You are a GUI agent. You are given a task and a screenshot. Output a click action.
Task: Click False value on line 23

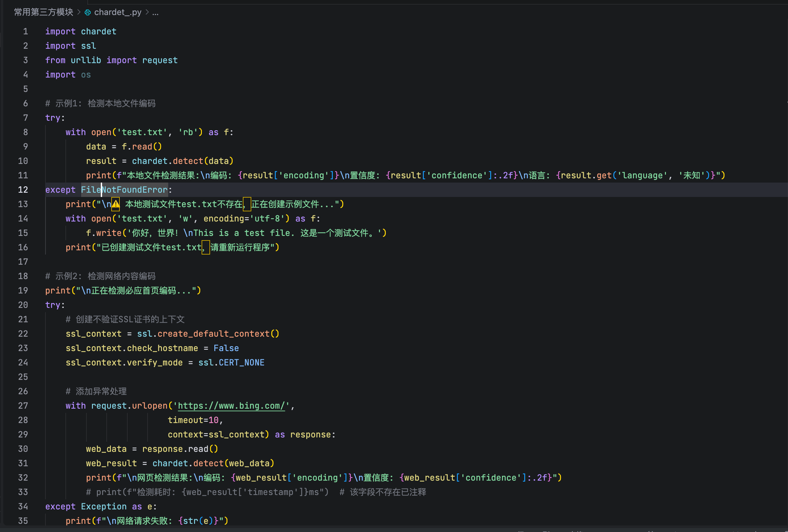click(226, 348)
